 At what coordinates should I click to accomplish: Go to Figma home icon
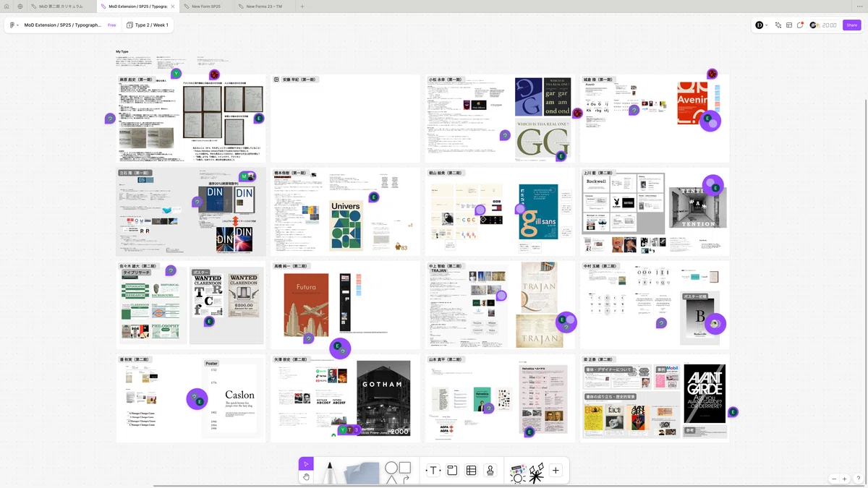coord(7,6)
